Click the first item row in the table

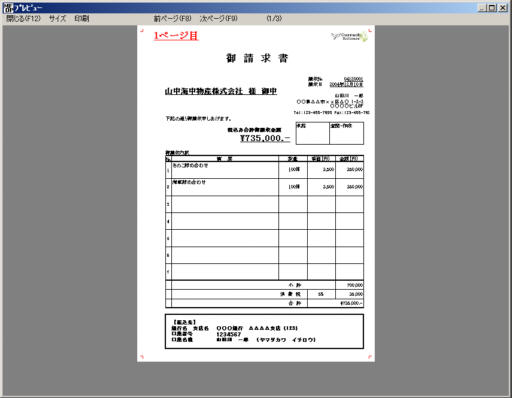[x=264, y=170]
